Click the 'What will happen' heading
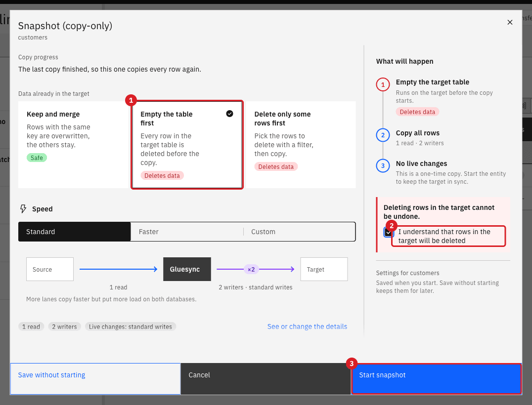This screenshot has width=532, height=405. [x=404, y=61]
